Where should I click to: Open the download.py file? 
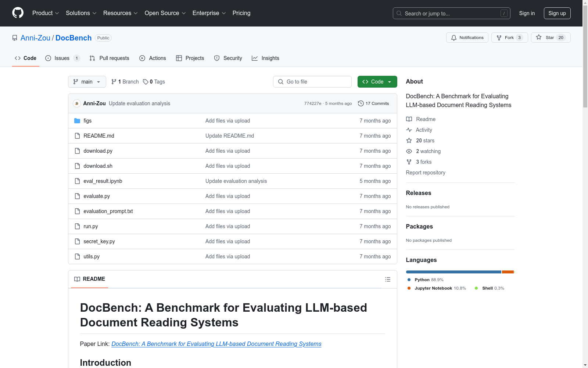click(98, 151)
